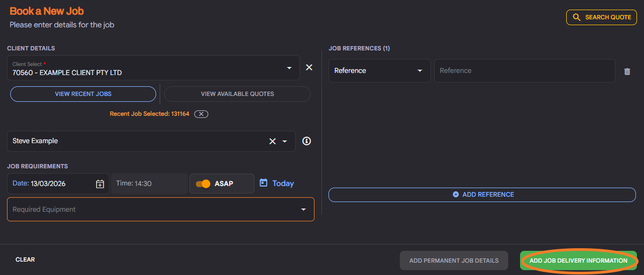Viewport: 644px width, 275px height.
Task: Clear the selected client with the X icon
Action: click(x=309, y=68)
